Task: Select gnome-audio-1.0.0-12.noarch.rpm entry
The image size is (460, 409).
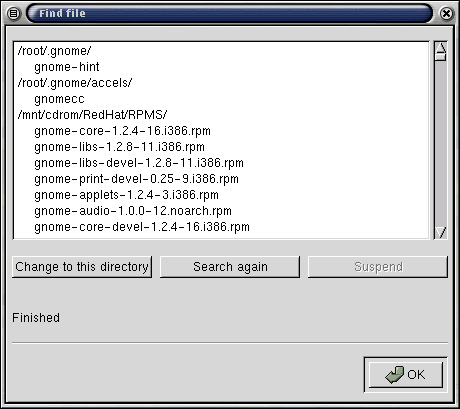Action: click(x=133, y=211)
